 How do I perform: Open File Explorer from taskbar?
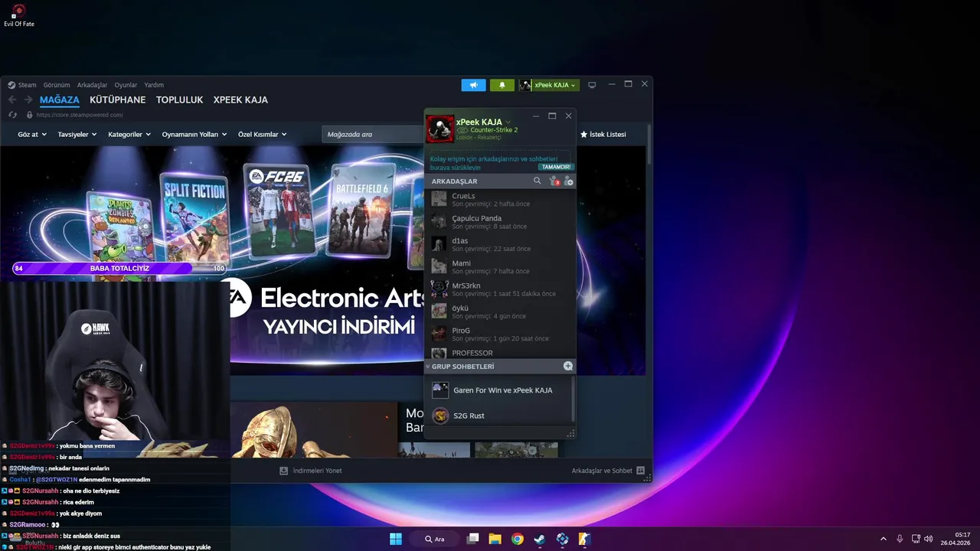click(x=495, y=539)
